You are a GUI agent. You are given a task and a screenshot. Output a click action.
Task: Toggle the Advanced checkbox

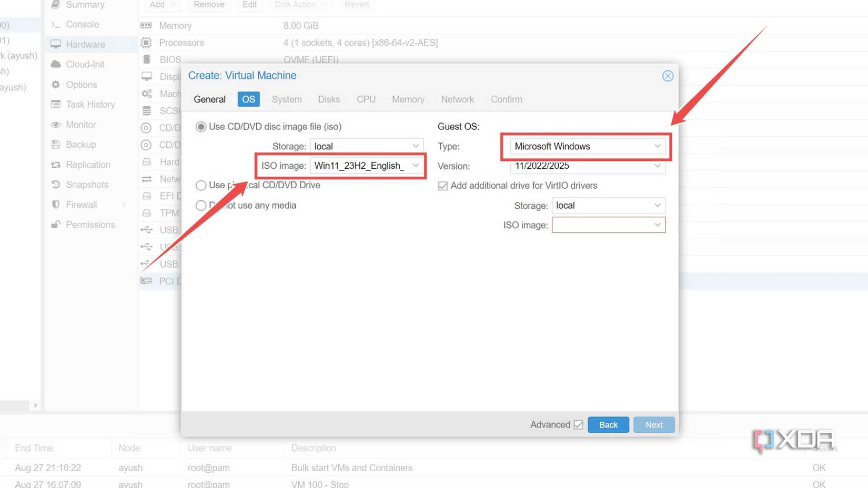pos(578,424)
